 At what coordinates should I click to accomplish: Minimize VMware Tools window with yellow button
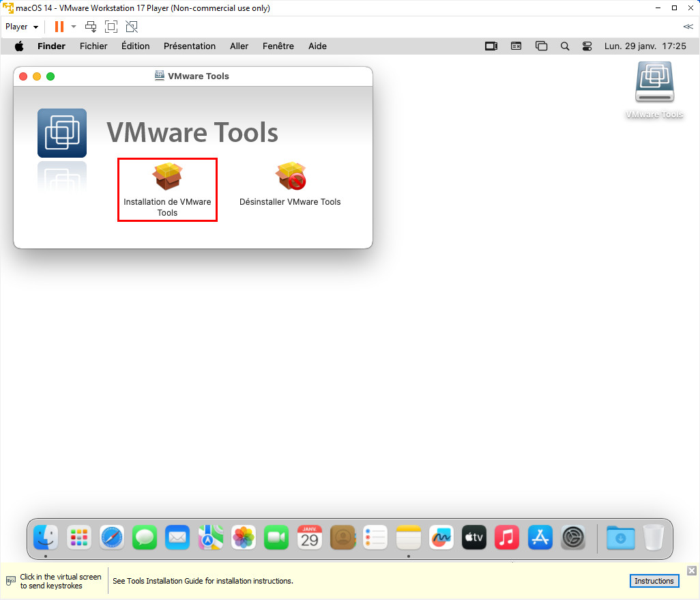point(37,76)
